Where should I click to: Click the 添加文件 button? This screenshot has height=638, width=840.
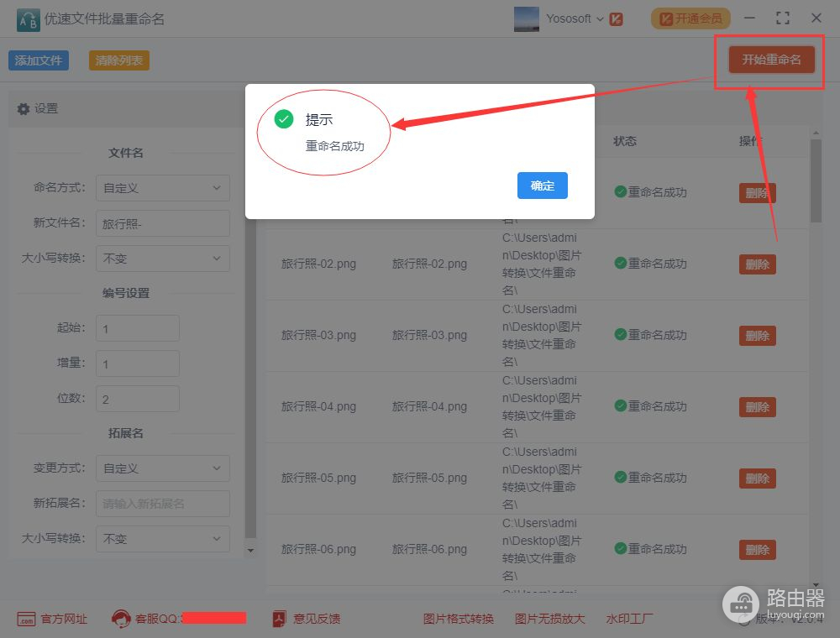click(x=39, y=60)
